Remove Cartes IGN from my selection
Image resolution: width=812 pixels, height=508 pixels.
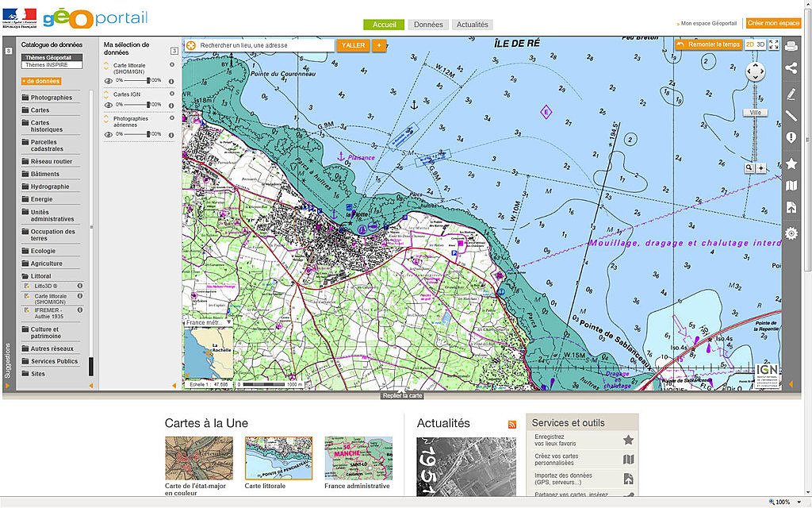172,94
